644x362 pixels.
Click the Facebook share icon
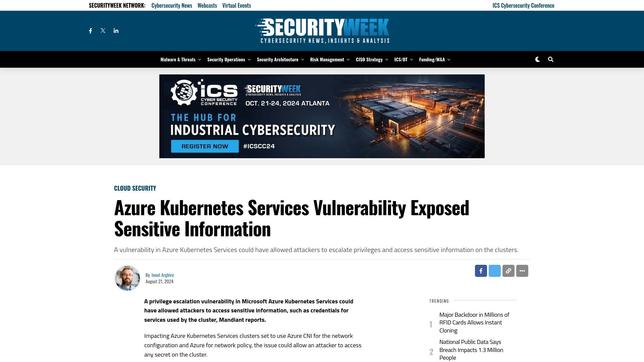[x=481, y=271]
